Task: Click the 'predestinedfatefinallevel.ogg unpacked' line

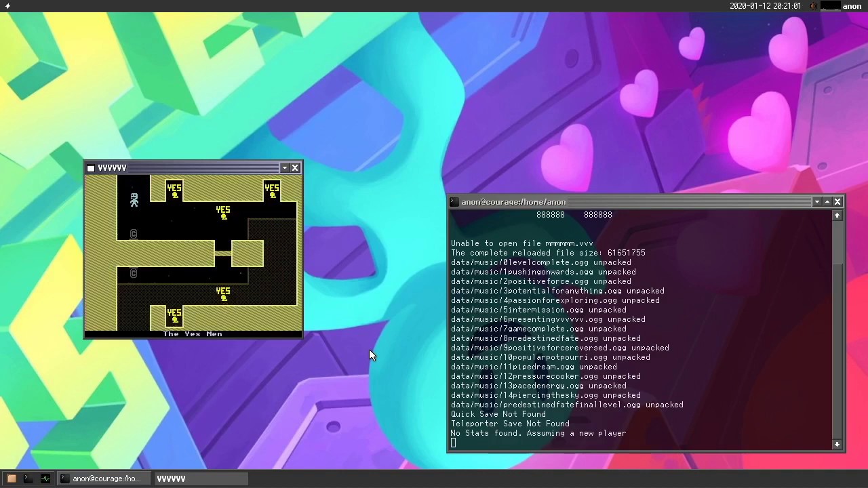Action: (567, 405)
